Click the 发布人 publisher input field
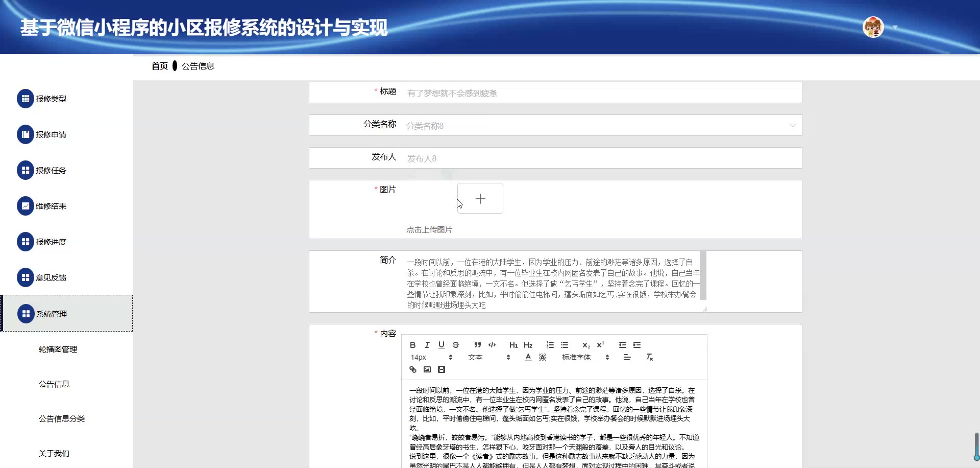This screenshot has width=980, height=468. (x=602, y=158)
